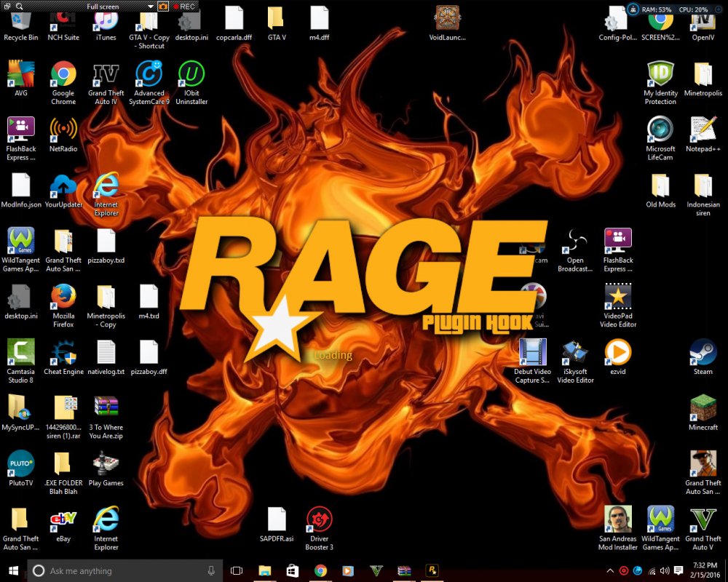Launch Cheat Engine shortcut

click(63, 357)
